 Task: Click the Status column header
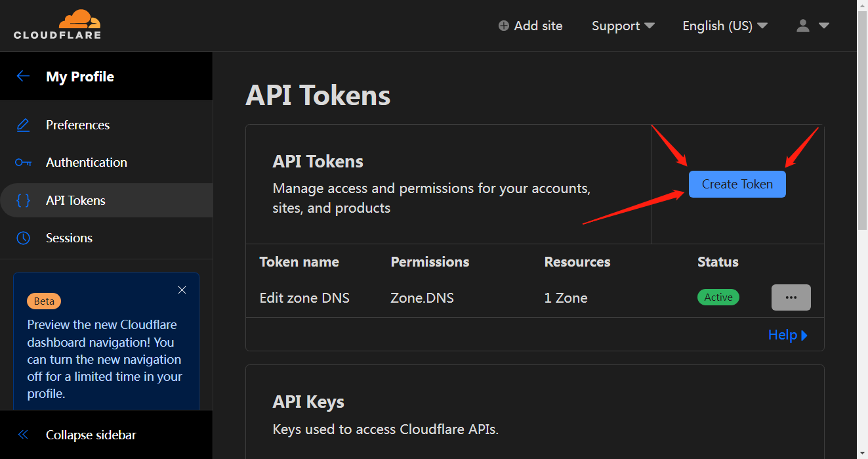pos(718,262)
